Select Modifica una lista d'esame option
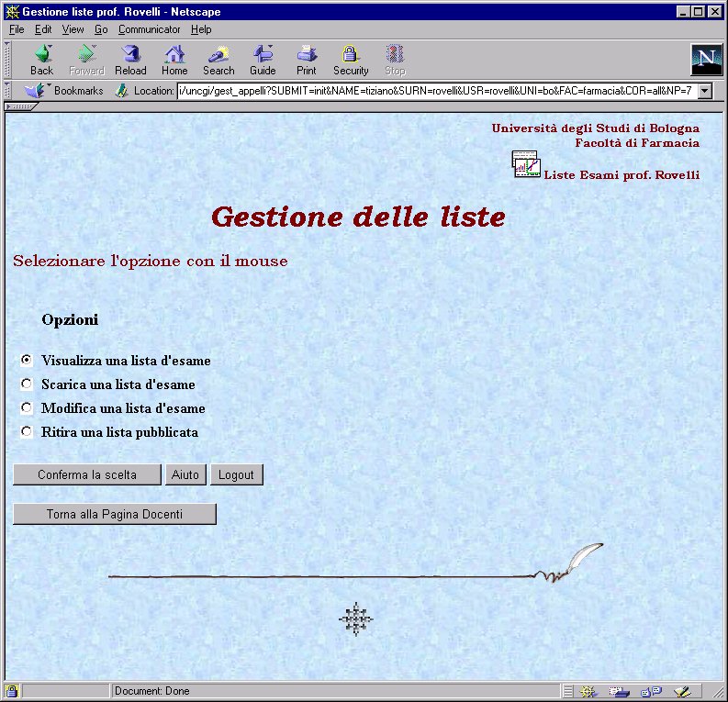 (x=27, y=407)
